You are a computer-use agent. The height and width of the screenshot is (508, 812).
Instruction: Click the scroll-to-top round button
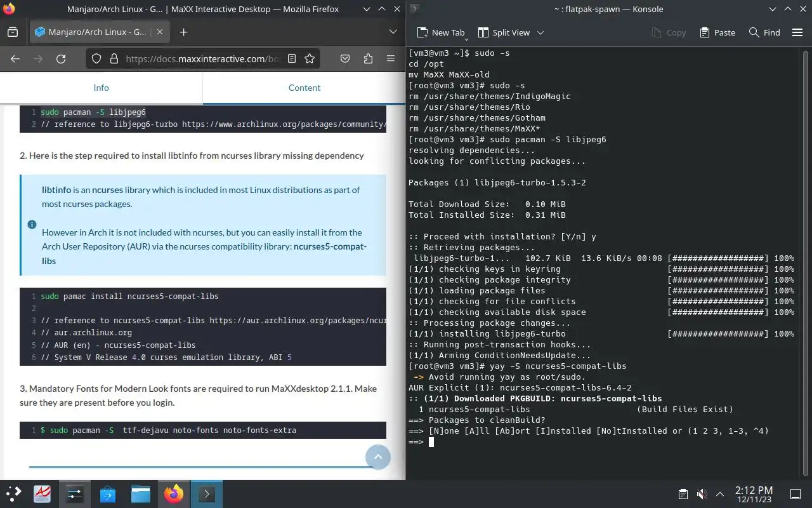coord(378,457)
